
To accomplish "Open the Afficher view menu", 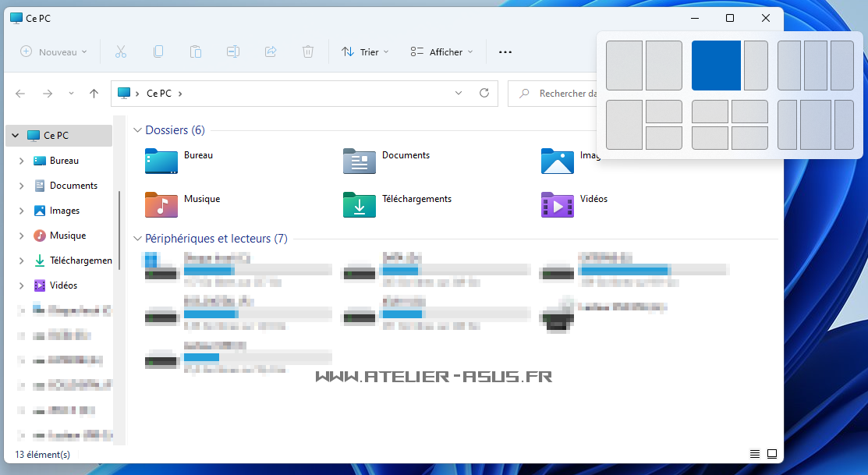I will coord(441,52).
